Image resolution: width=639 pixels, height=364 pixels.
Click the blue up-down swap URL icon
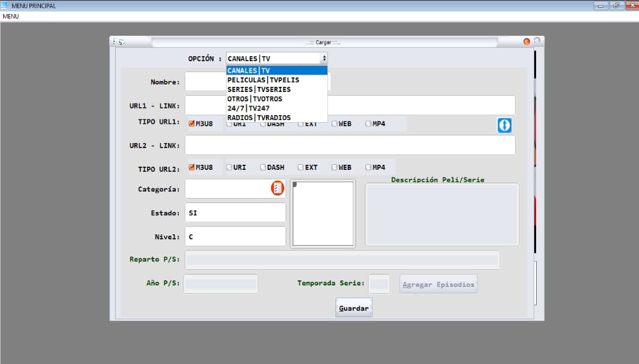pyautogui.click(x=504, y=125)
